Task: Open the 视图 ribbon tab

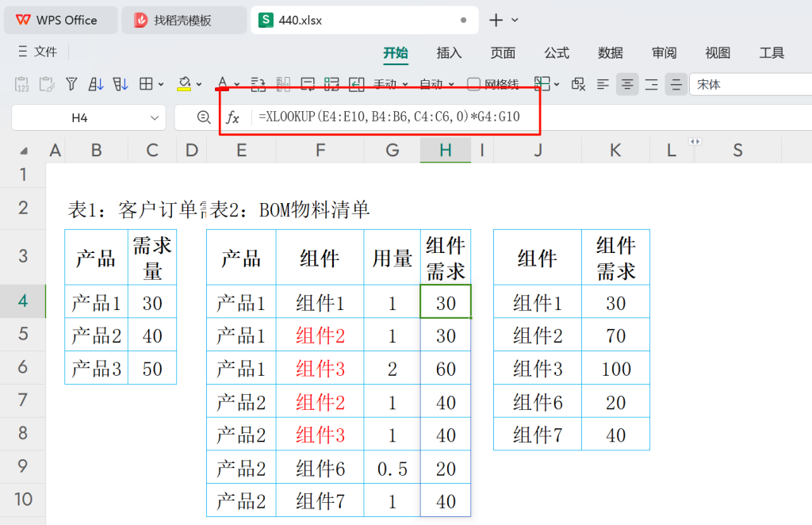Action: [718, 52]
